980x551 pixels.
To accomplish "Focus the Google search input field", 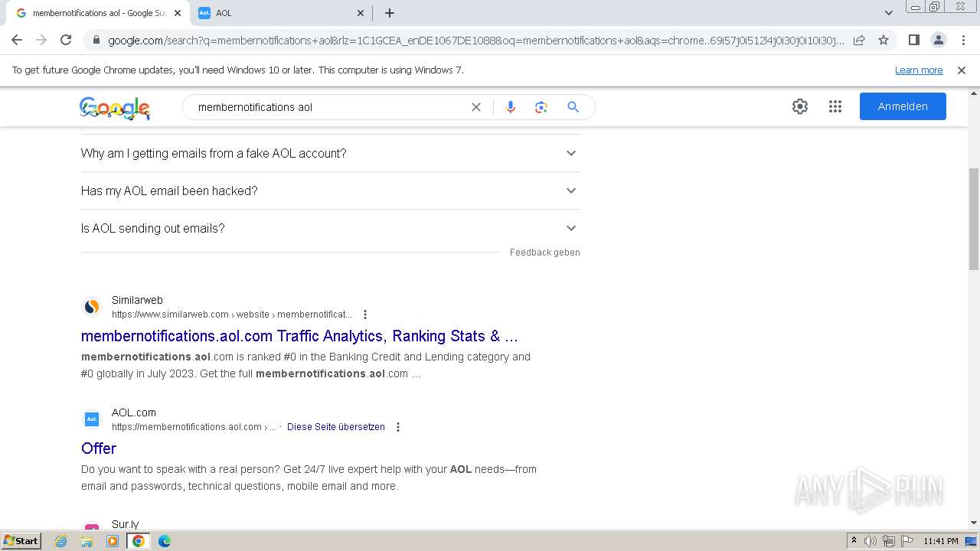I will tap(329, 107).
